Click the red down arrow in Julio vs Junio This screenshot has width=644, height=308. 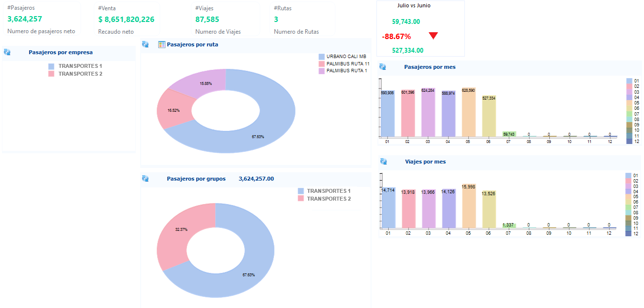tap(433, 36)
